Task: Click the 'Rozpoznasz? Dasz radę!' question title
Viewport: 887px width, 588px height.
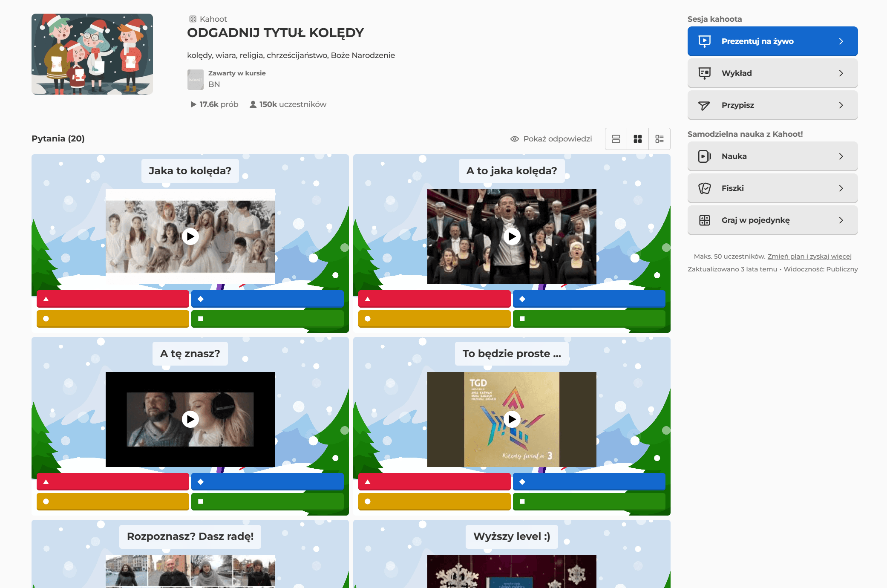Action: click(190, 536)
